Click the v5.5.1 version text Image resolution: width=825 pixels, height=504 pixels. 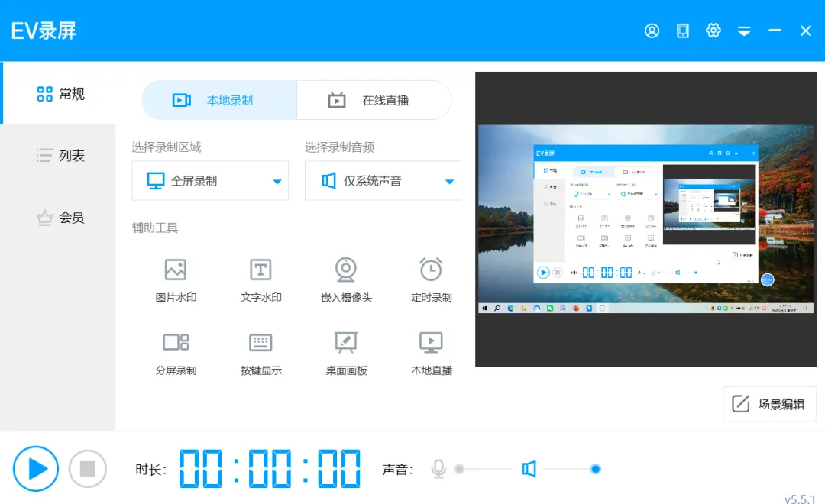click(800, 499)
